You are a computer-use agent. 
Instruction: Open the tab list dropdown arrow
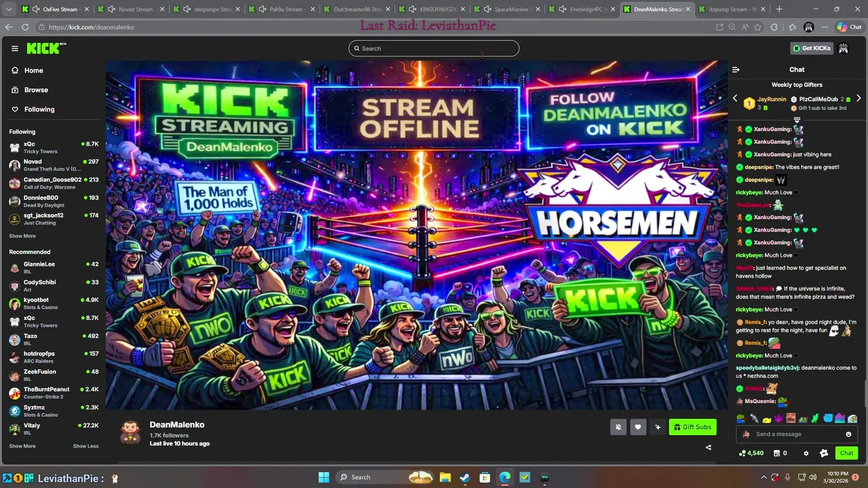point(9,9)
